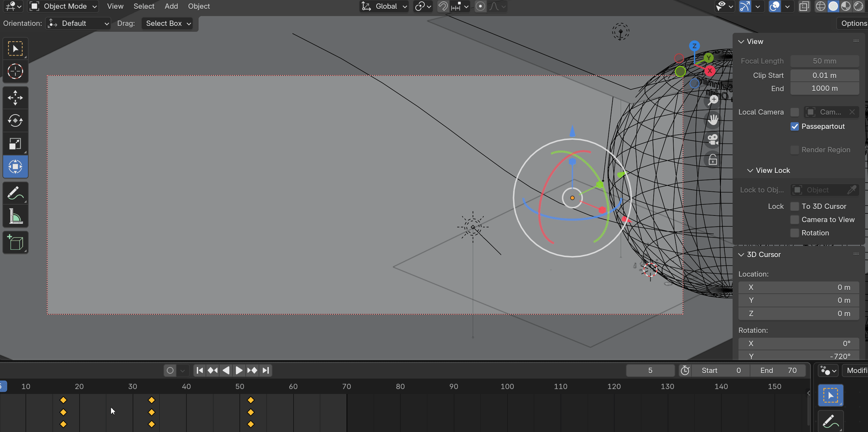Open the Object Mode dropdown
Viewport: 868px width, 432px height.
coord(63,6)
